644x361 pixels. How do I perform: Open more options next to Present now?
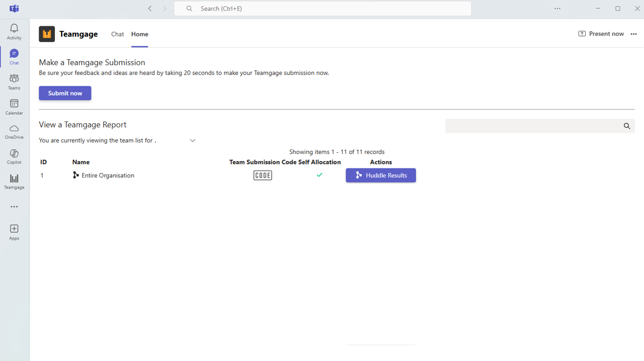(x=633, y=34)
